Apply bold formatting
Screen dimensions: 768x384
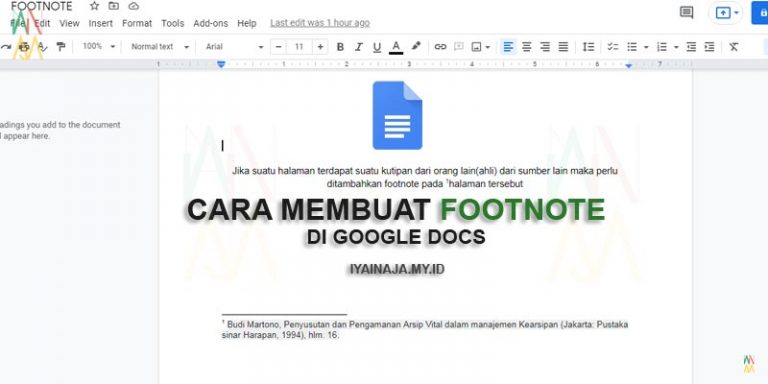(x=340, y=47)
